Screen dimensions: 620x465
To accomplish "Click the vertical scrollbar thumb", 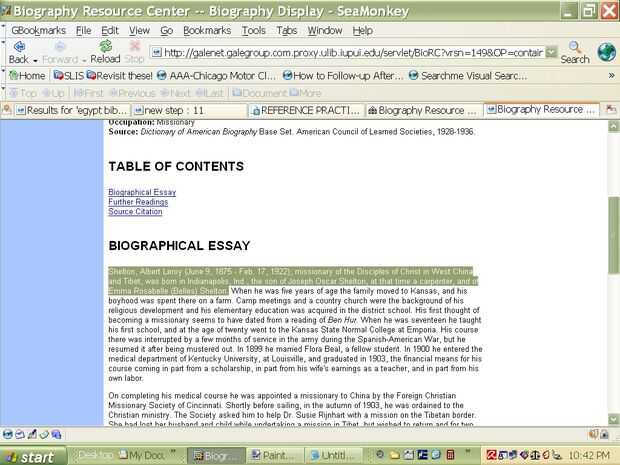I will tap(614, 235).
